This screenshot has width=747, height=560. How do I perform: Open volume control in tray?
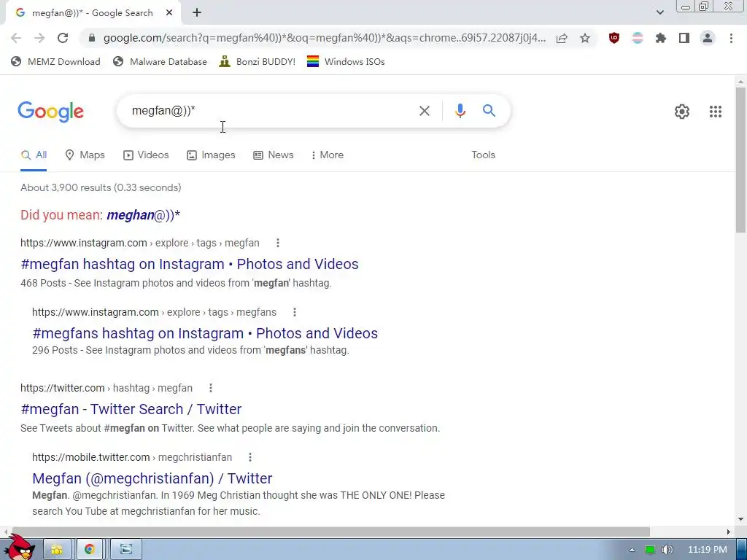point(667,550)
